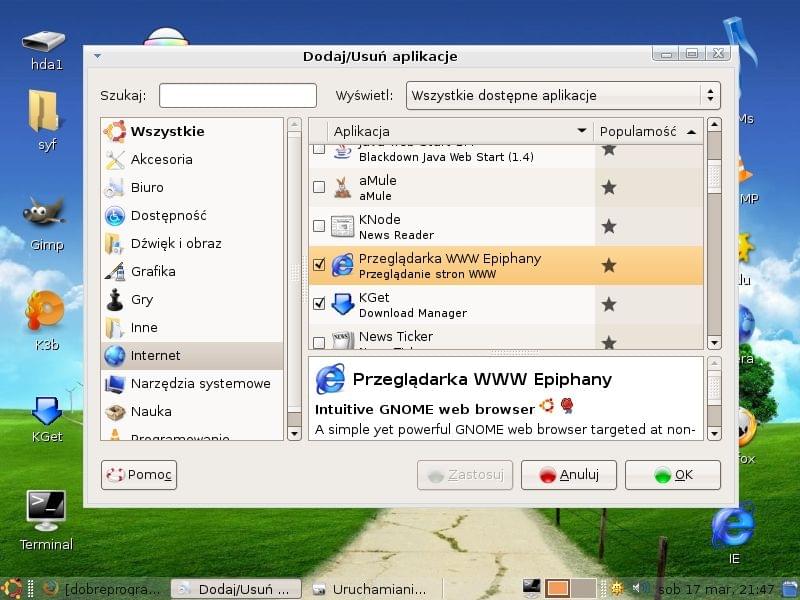Uncheck the KGet checkbox
800x600 pixels.
pos(319,304)
